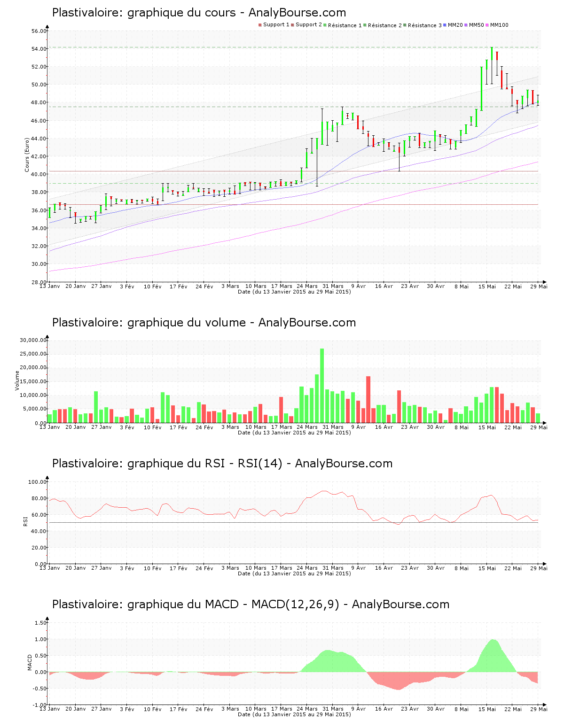Click '3 Mars' on the MACD chart axis
Screen dimensions: 564x728
[230, 709]
